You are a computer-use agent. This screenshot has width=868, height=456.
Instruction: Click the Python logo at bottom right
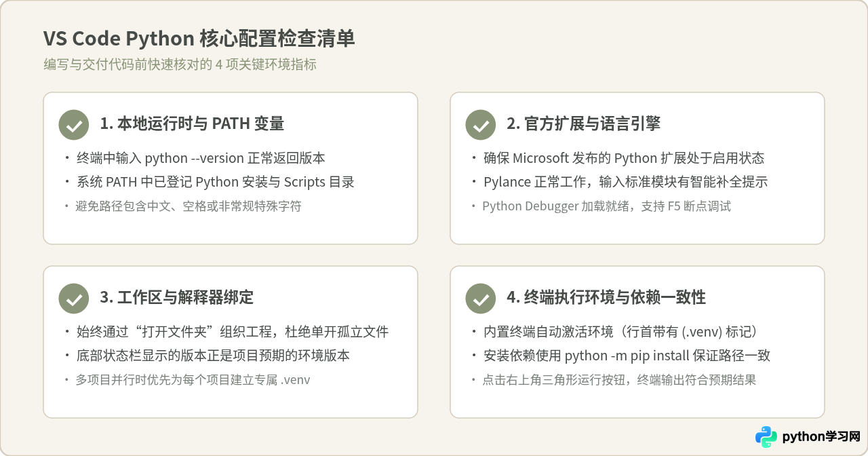766,437
